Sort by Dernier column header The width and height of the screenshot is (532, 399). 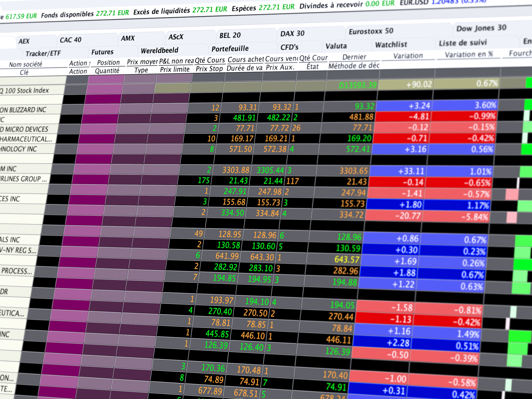point(354,57)
